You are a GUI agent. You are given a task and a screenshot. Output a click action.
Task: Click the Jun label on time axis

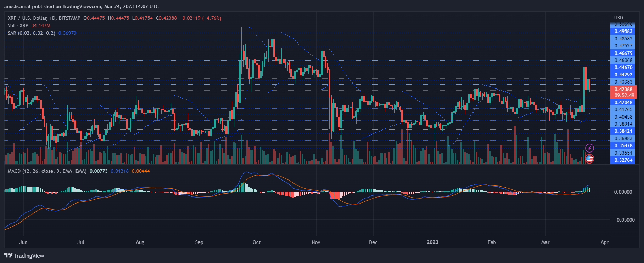(x=23, y=242)
